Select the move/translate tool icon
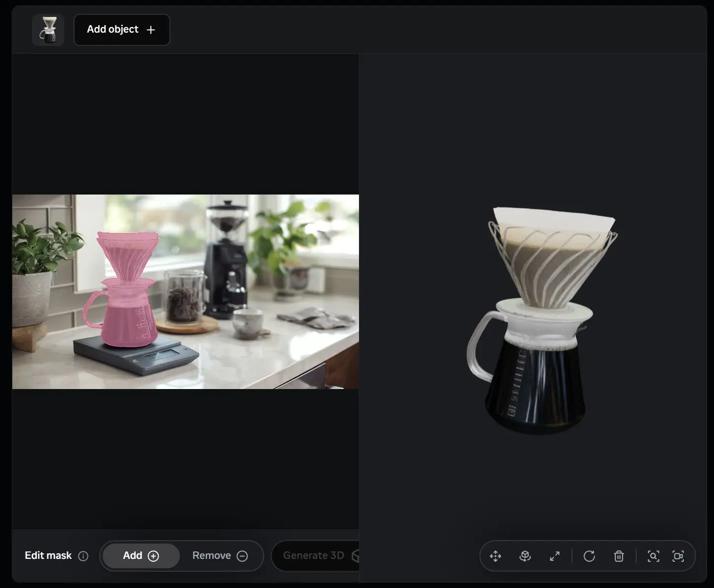Image resolution: width=714 pixels, height=588 pixels. [x=495, y=556]
